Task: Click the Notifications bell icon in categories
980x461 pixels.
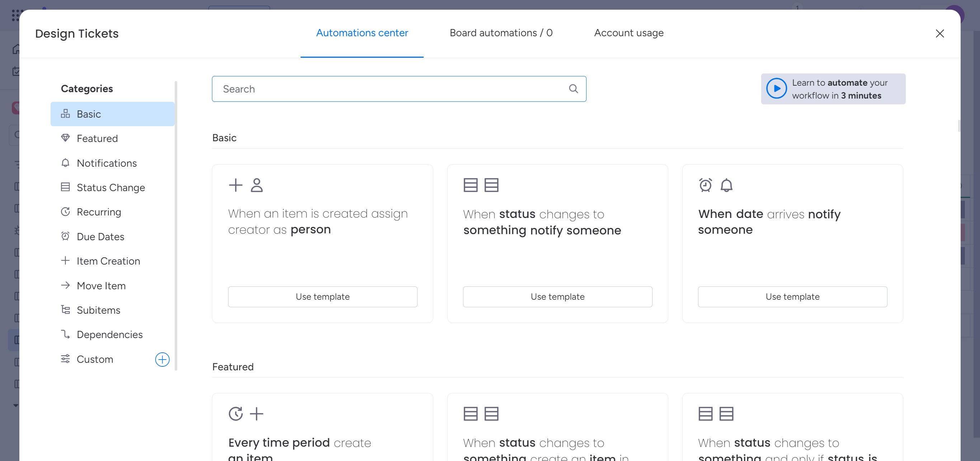Action: pyautogui.click(x=65, y=163)
